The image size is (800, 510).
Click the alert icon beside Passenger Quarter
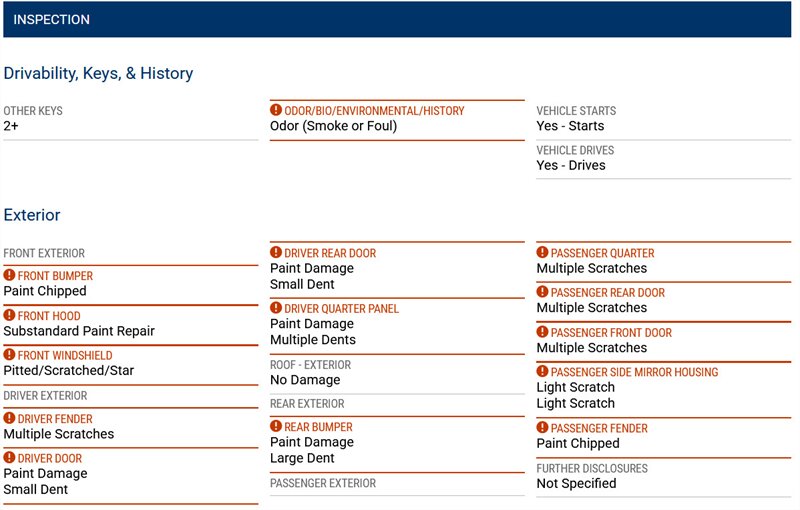pyautogui.click(x=543, y=253)
